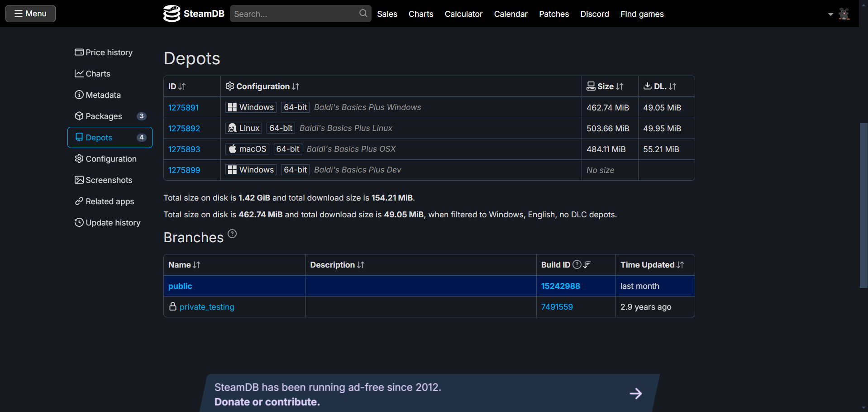Viewport: 868px width, 412px height.
Task: Focus the SteamDB search field
Action: (x=295, y=14)
